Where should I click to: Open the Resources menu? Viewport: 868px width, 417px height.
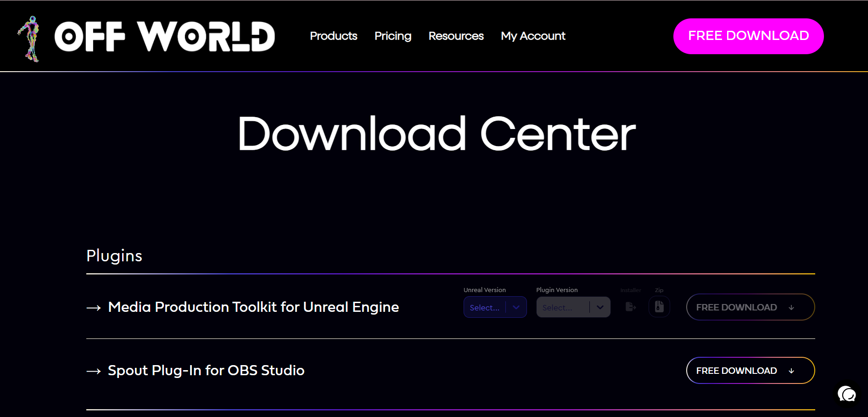click(456, 36)
